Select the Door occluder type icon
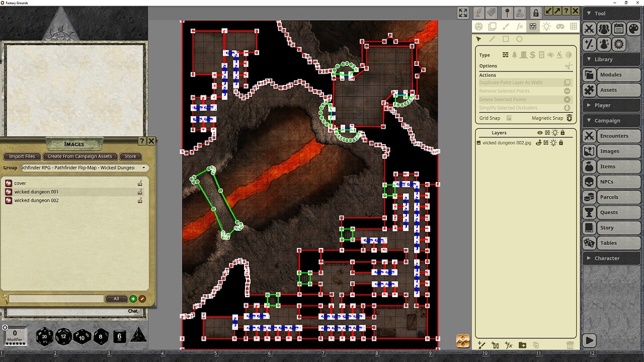The height and width of the screenshot is (362, 644). point(523,55)
